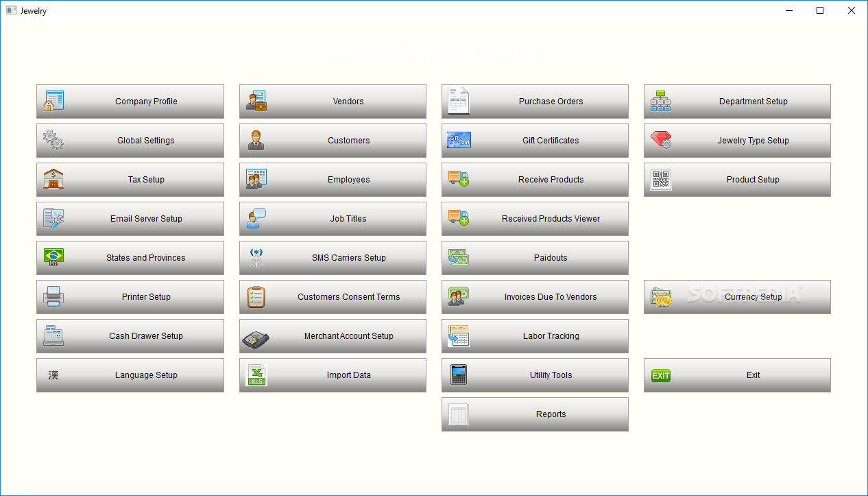Click the briefcase person icon for Vendors
The height and width of the screenshot is (496, 868).
[256, 101]
